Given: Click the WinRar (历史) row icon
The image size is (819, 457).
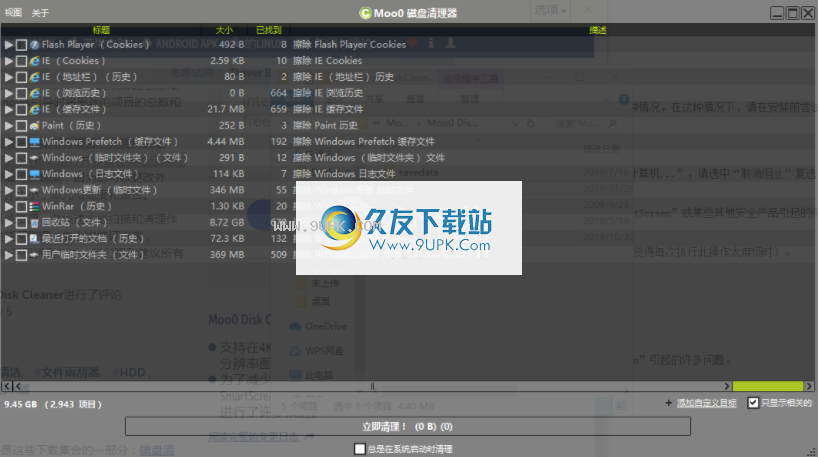Looking at the screenshot, I should click(34, 207).
